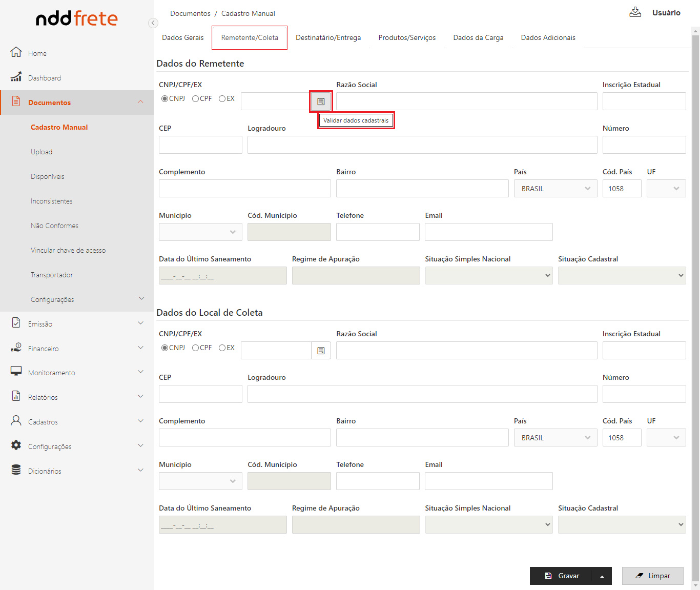Click validate data icon in Local de Coleta
Screen dimensions: 700x590
click(x=321, y=351)
